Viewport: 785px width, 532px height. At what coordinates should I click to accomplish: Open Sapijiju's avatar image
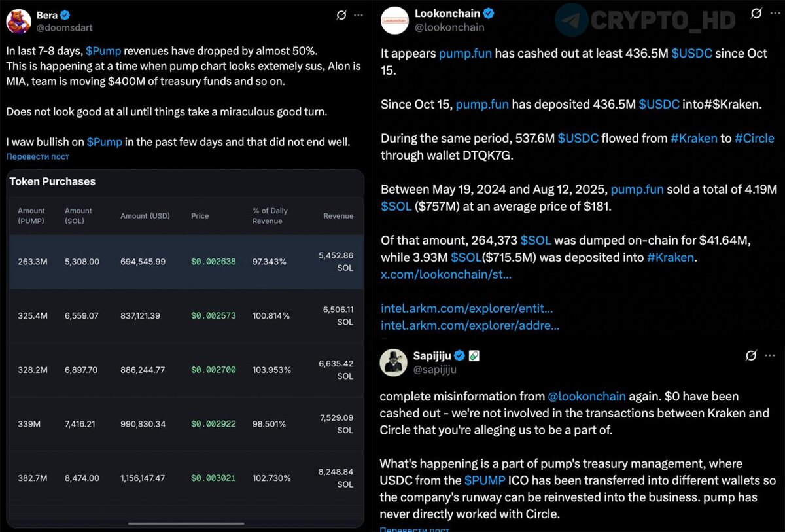(x=394, y=362)
